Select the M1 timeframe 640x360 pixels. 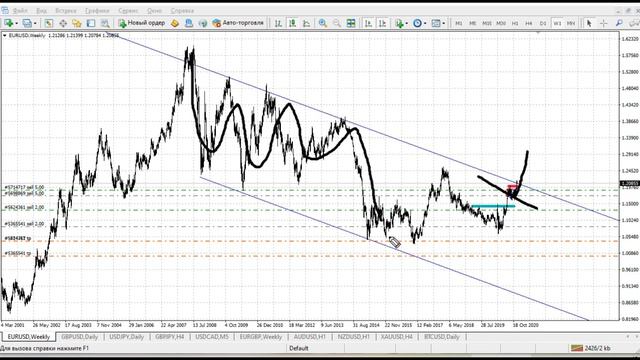[458, 23]
